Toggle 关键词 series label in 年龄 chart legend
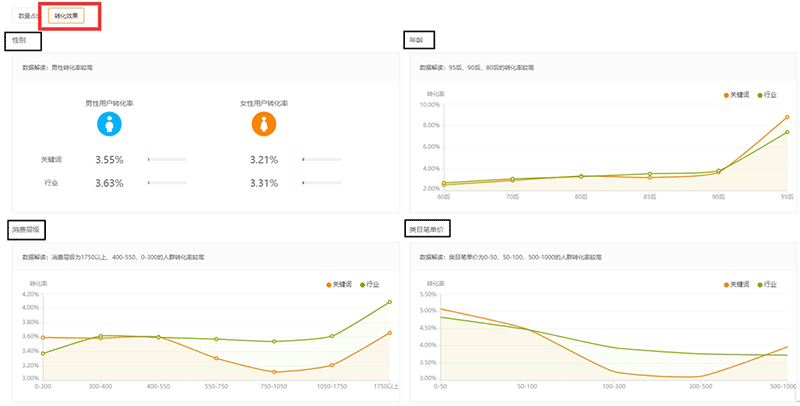The image size is (800, 406). pyautogui.click(x=741, y=94)
